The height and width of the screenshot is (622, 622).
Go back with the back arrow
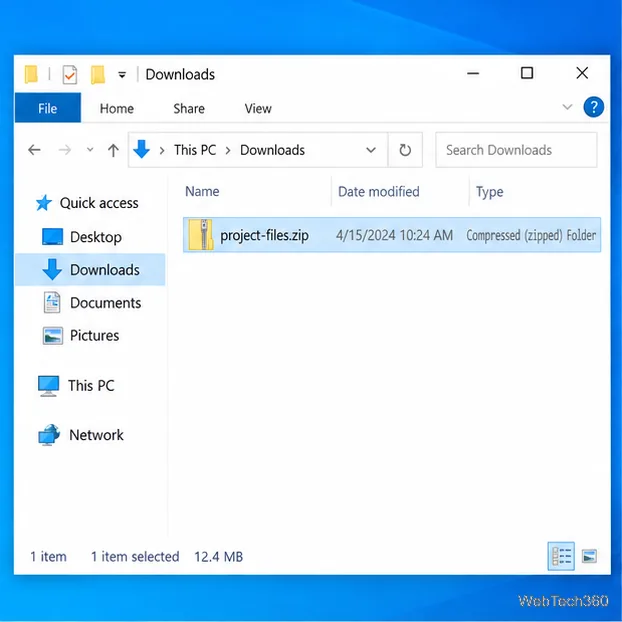tap(35, 150)
